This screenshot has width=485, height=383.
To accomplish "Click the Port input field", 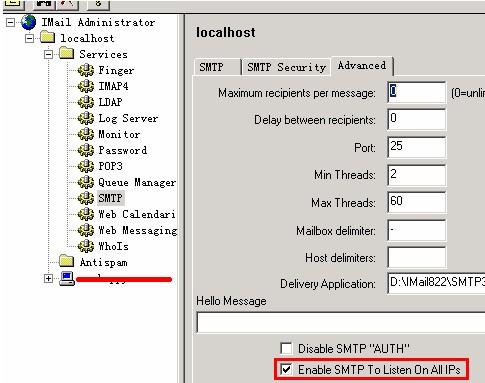I will coord(417,147).
